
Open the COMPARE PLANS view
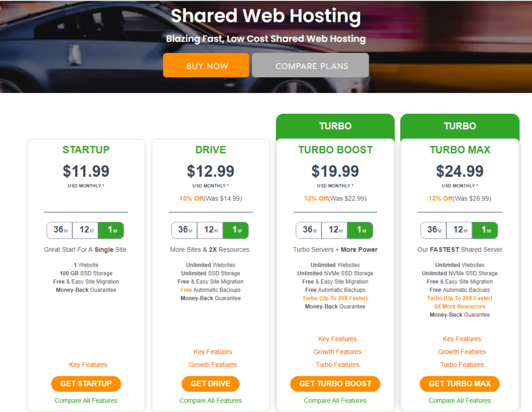(310, 65)
